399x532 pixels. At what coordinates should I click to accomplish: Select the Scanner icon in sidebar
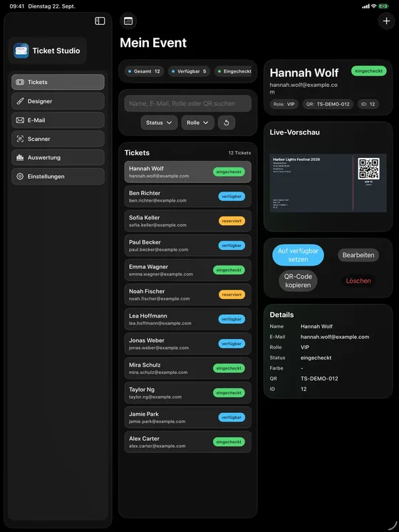pos(20,139)
